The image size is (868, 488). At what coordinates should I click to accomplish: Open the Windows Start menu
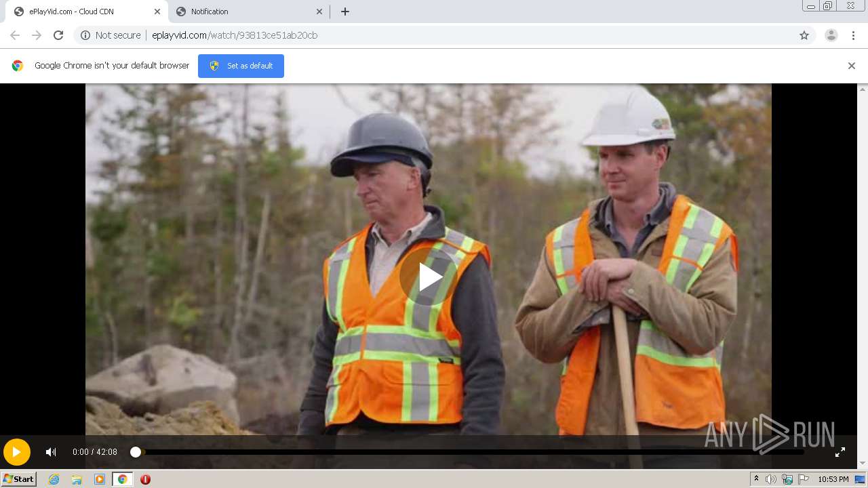[x=18, y=479]
